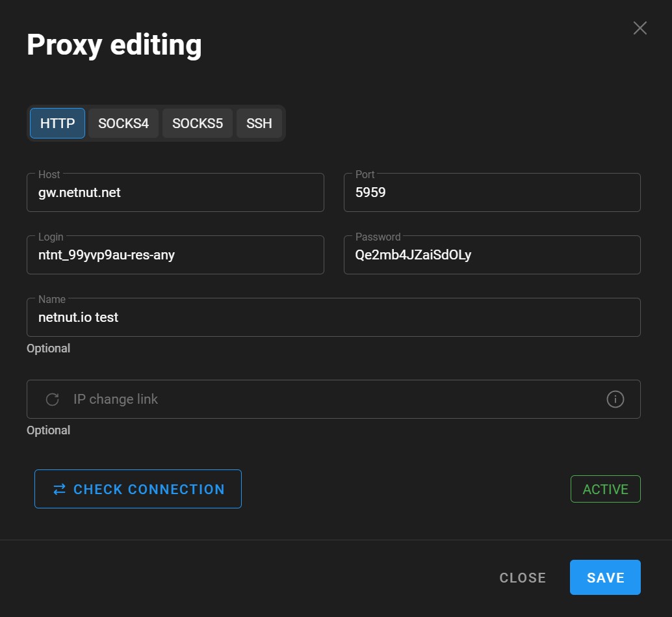Select the Port field containing 5959

tap(492, 192)
